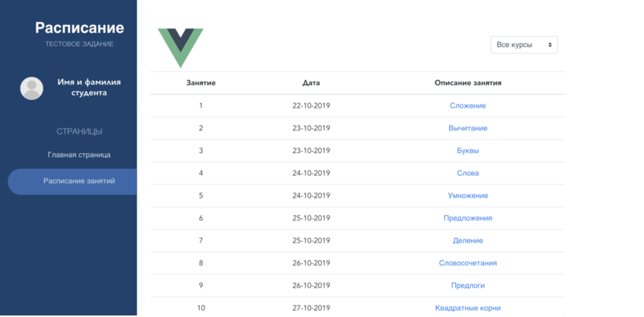Open the Главная страница page
This screenshot has height=317, width=644.
(79, 155)
